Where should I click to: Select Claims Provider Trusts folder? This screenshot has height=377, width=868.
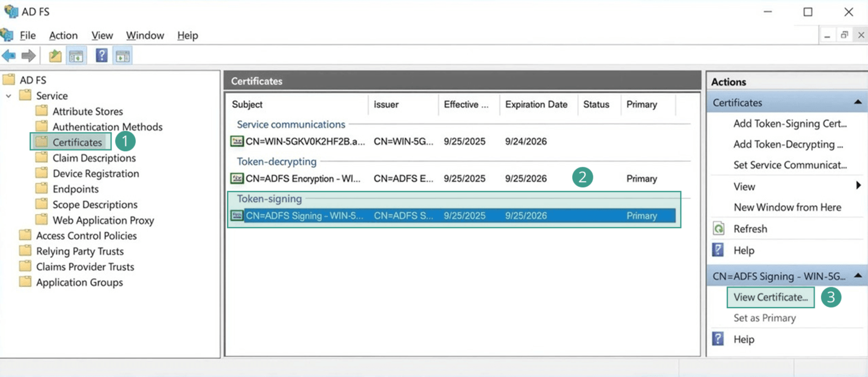pyautogui.click(x=85, y=267)
